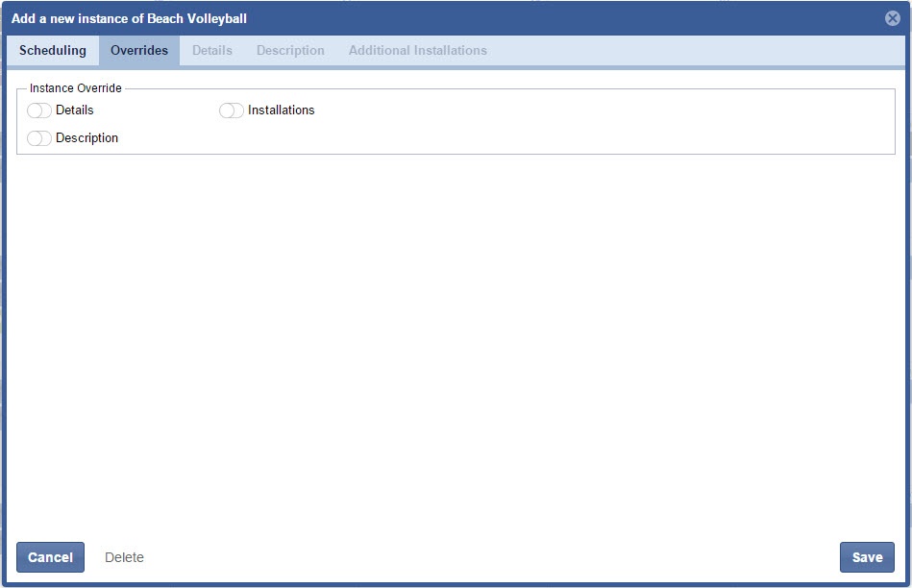Turn on the Installations override toggle switch
The width and height of the screenshot is (912, 588).
click(x=232, y=110)
